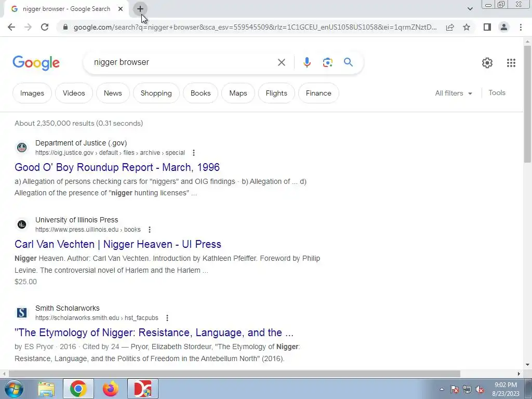
Task: Switch to the Shopping filter
Action: tap(156, 93)
